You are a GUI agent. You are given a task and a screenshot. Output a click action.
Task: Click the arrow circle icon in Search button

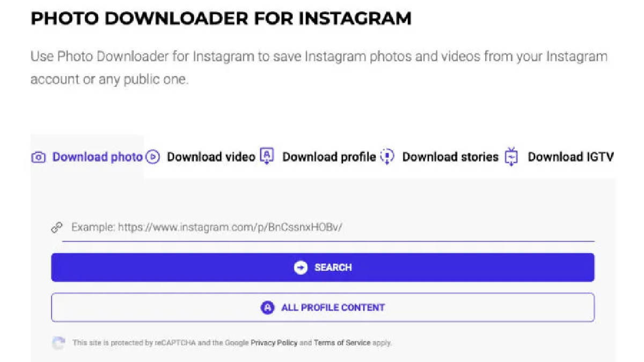point(301,268)
